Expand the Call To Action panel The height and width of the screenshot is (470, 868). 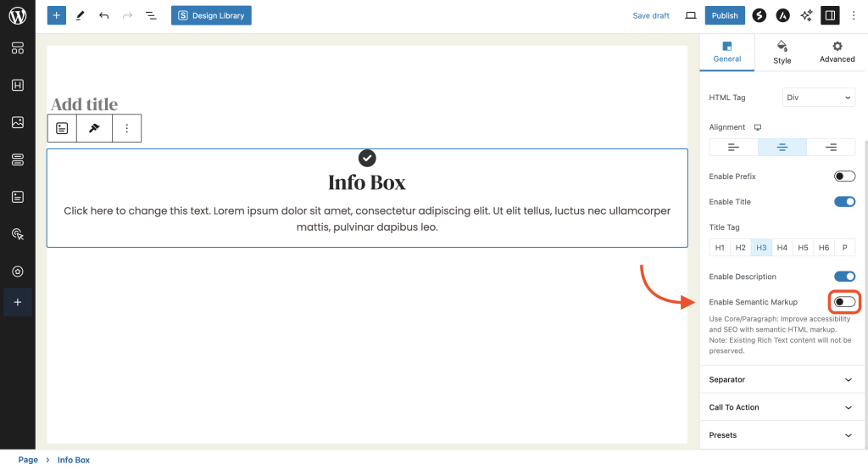[781, 407]
